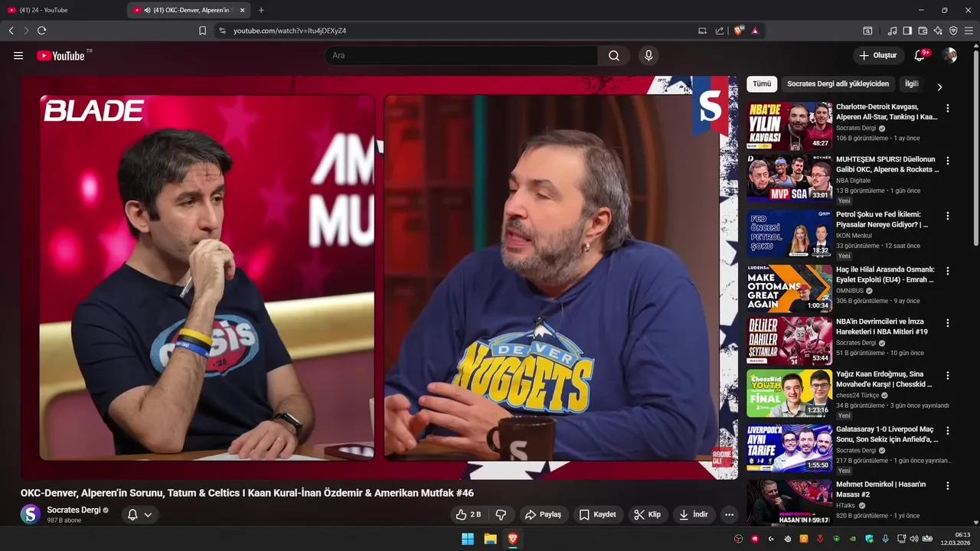Screen dimensions: 980x551
Task: Open more actions three-dot button below video
Action: [729, 514]
